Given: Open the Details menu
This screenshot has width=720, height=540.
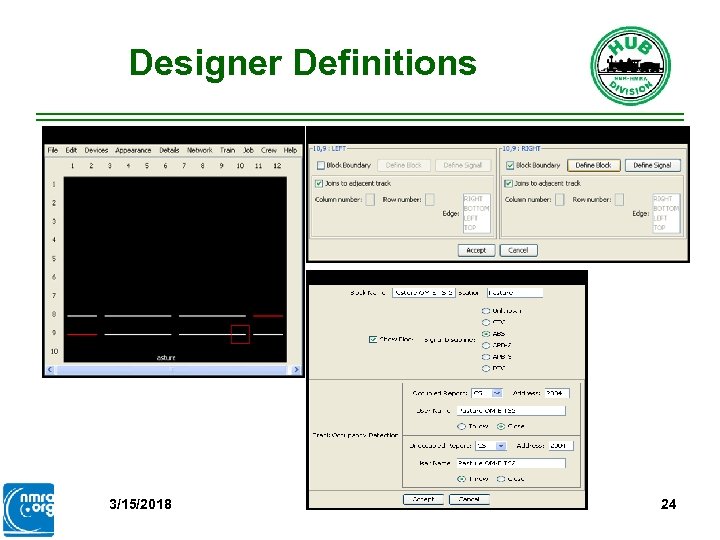Looking at the screenshot, I should click(169, 150).
